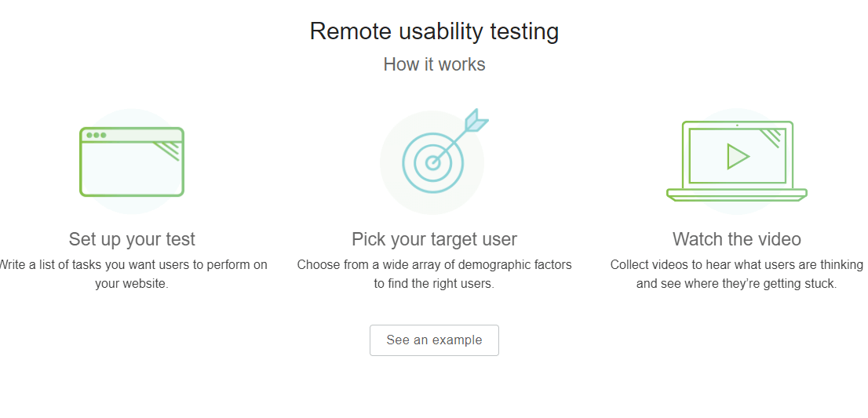Open the See an example button

(434, 340)
